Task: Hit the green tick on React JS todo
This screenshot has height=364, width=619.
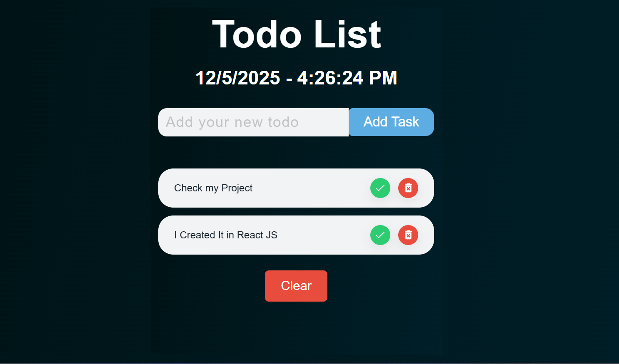Action: (380, 235)
